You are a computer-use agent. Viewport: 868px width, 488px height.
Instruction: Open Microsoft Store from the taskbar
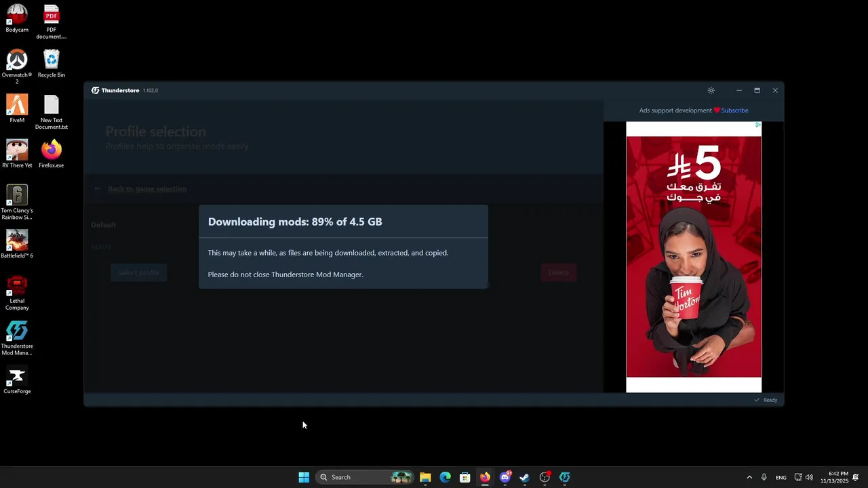(x=465, y=477)
